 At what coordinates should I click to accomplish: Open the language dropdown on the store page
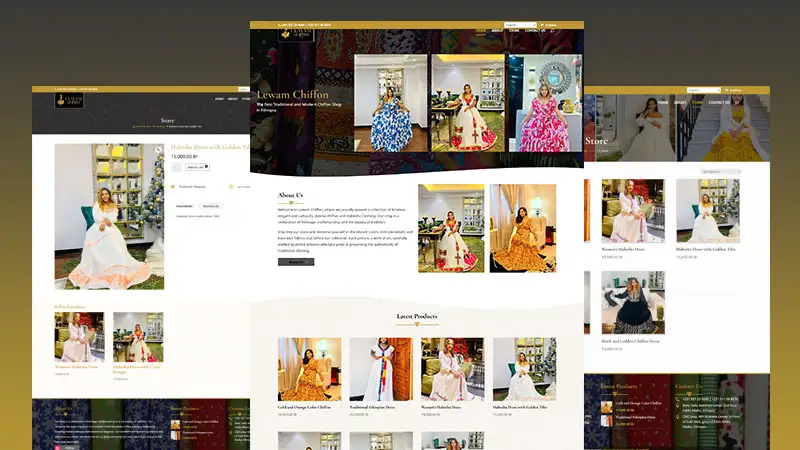tap(704, 90)
